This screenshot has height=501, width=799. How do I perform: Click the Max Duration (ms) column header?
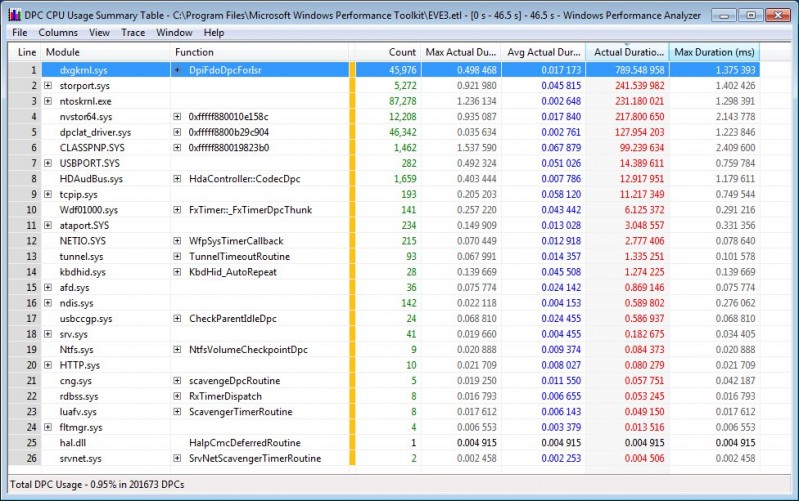click(x=714, y=52)
